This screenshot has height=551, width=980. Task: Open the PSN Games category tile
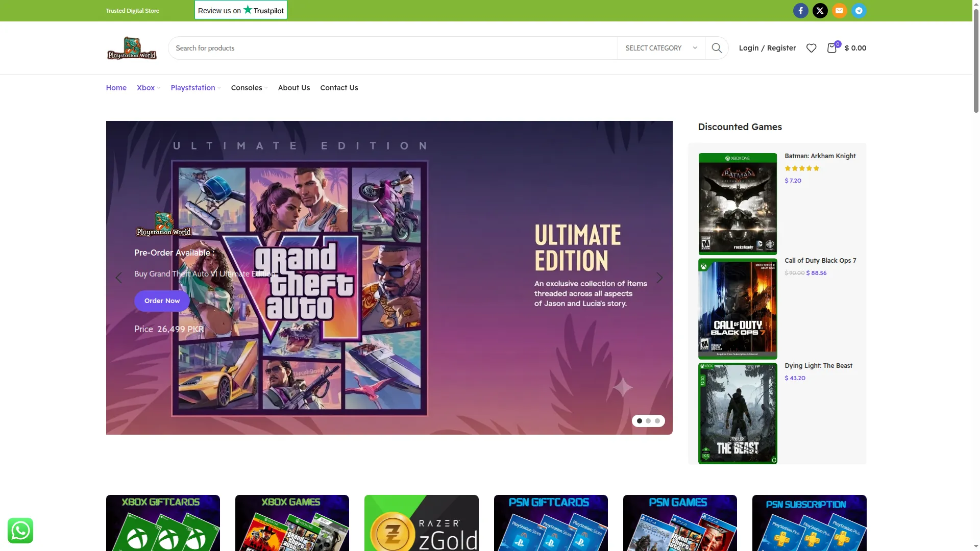click(680, 523)
